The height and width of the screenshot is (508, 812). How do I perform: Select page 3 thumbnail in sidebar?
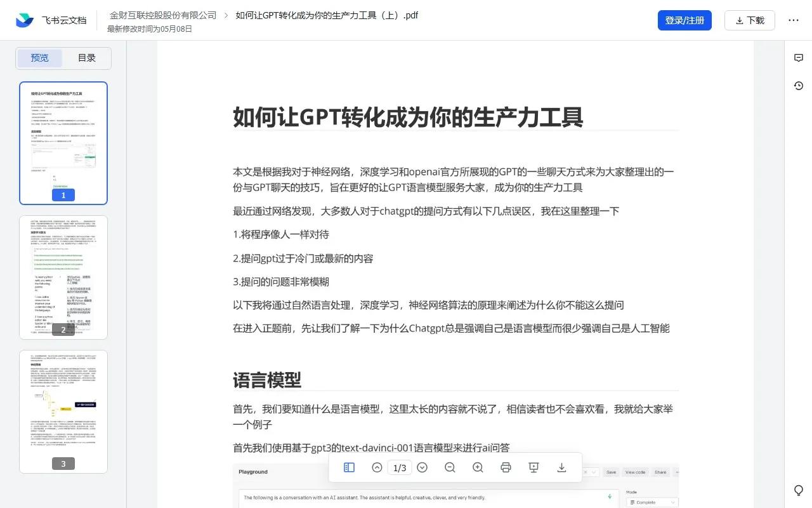click(x=63, y=410)
